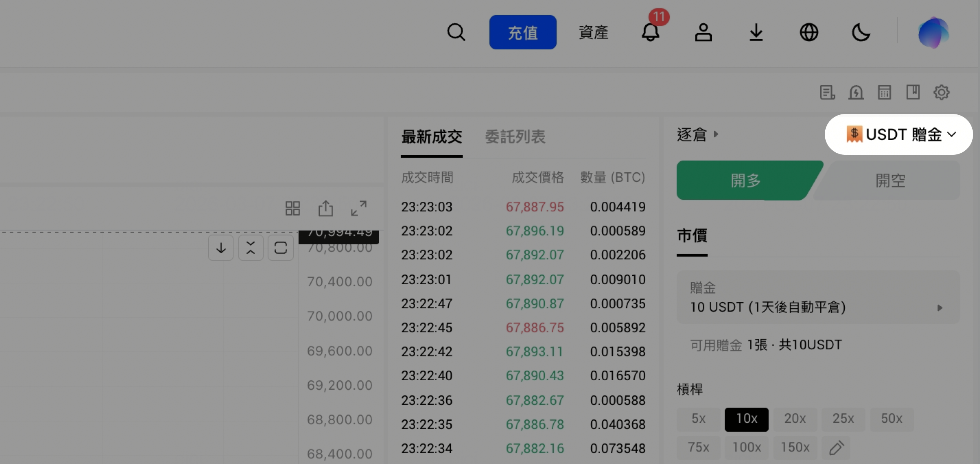Select 20x leverage option
The height and width of the screenshot is (464, 980).
(795, 419)
